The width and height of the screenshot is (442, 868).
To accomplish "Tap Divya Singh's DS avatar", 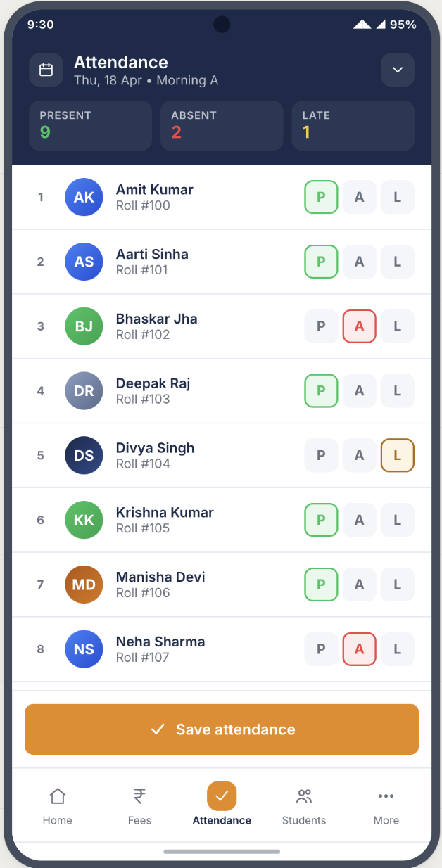I will 84,455.
